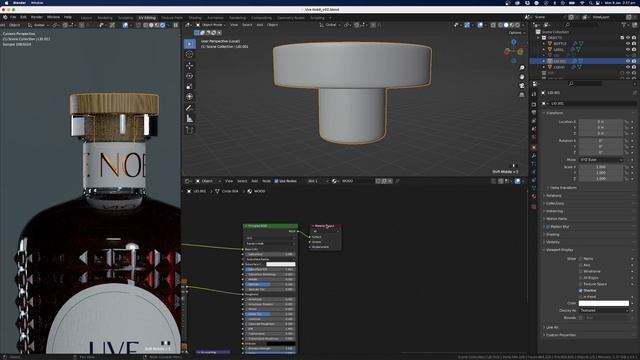The height and width of the screenshot is (360, 640).
Task: Enable the Motion Blur checkbox
Action: [548, 227]
